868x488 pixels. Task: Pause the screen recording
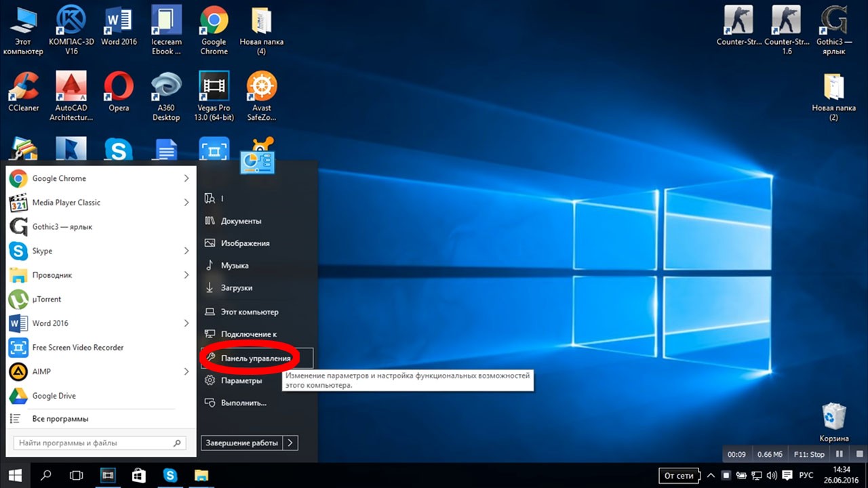coord(840,454)
